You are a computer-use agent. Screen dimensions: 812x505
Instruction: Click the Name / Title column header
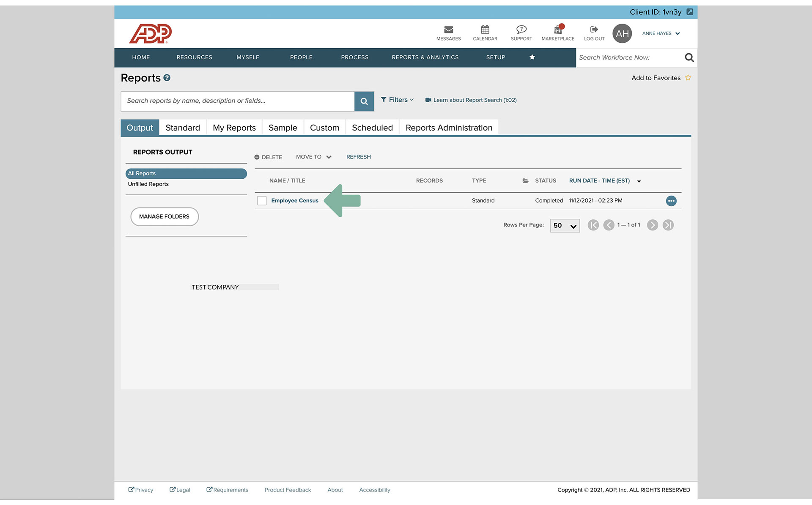(287, 181)
